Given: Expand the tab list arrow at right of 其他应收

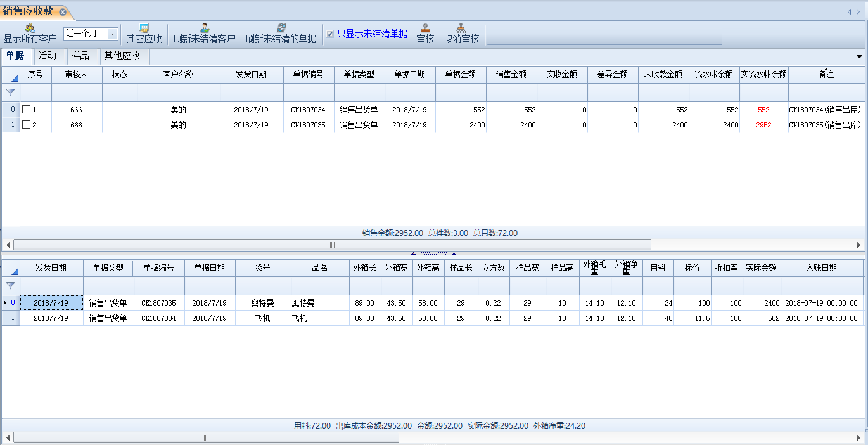Looking at the screenshot, I should point(859,56).
